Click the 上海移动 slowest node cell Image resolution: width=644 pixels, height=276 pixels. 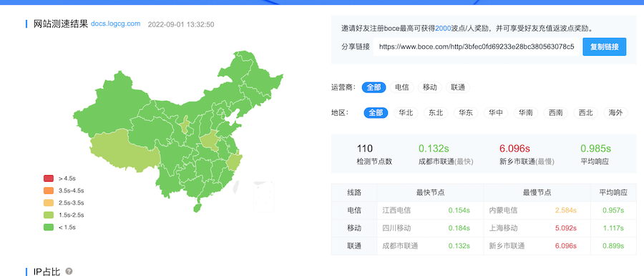(503, 228)
